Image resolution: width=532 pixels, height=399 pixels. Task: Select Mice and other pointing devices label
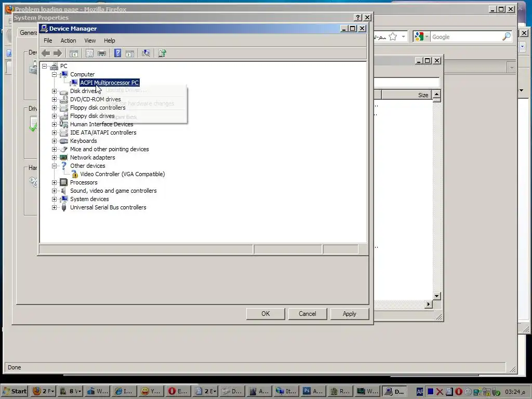click(109, 149)
